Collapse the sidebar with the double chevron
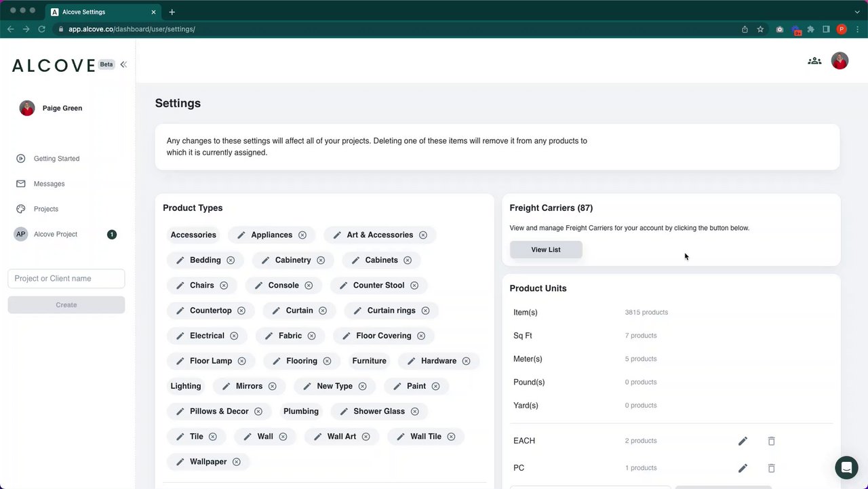The width and height of the screenshot is (868, 489). [x=123, y=64]
